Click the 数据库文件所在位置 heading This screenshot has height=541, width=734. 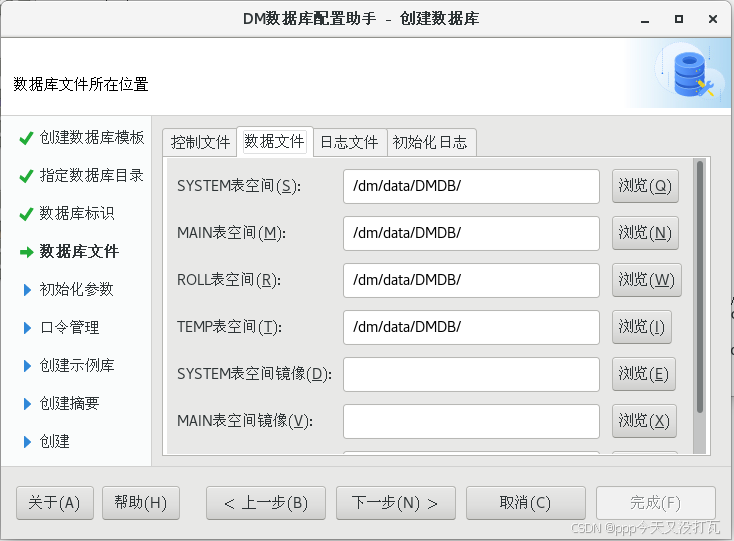point(81,85)
